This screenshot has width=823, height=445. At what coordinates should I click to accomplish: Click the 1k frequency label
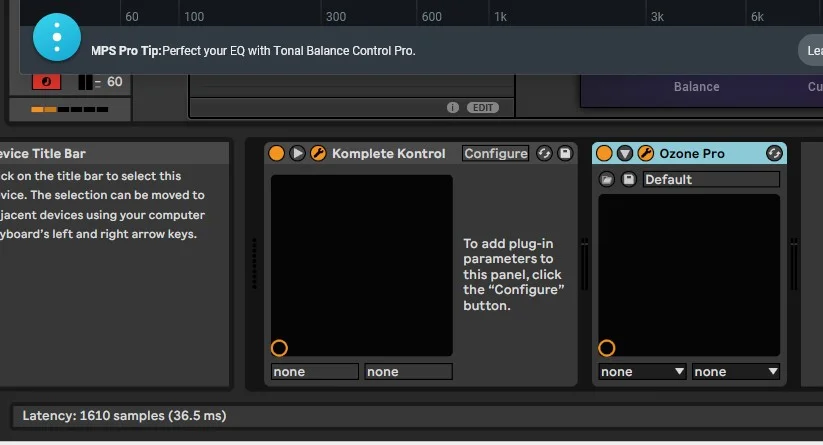pos(500,17)
